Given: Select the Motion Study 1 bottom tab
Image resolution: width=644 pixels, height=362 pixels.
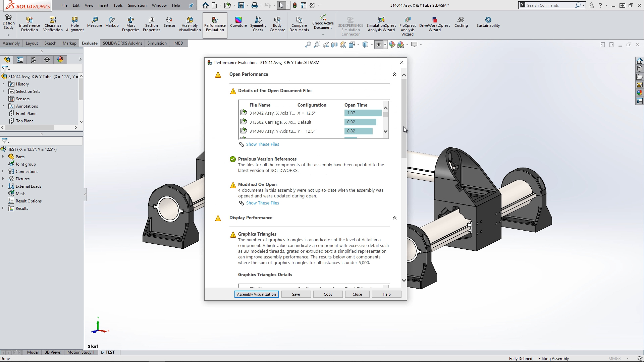Looking at the screenshot, I should pyautogui.click(x=81, y=352).
